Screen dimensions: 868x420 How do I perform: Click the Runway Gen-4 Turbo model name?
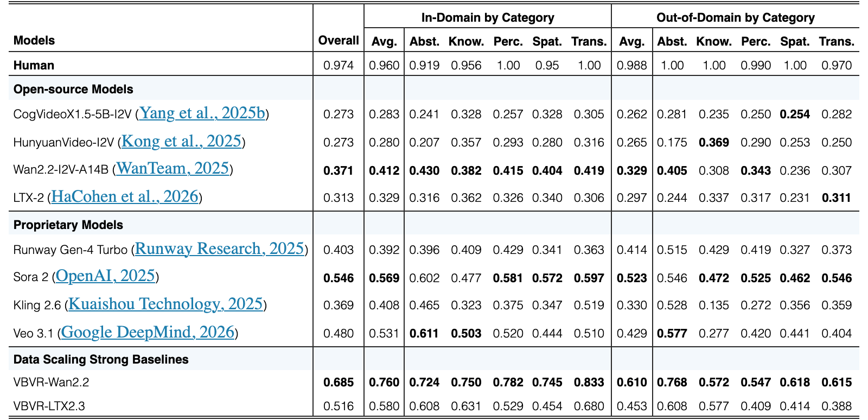point(70,250)
